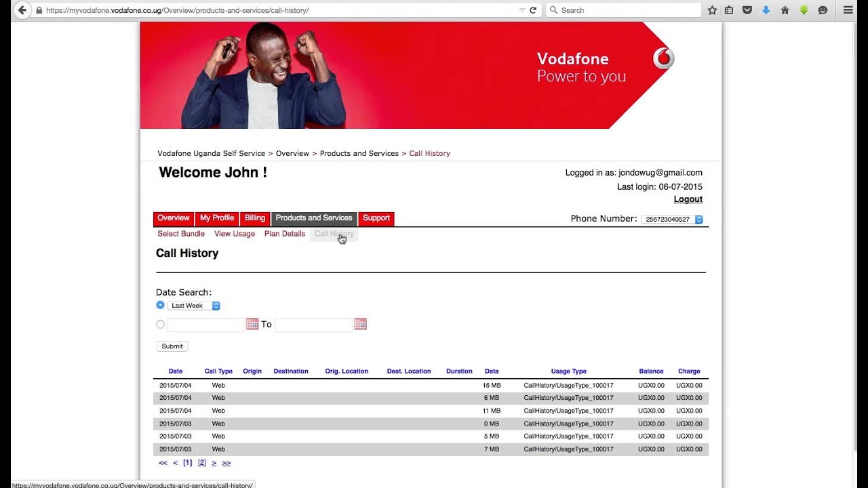Open the Select Bundle submenu link
Image resolution: width=868 pixels, height=488 pixels.
pyautogui.click(x=181, y=234)
